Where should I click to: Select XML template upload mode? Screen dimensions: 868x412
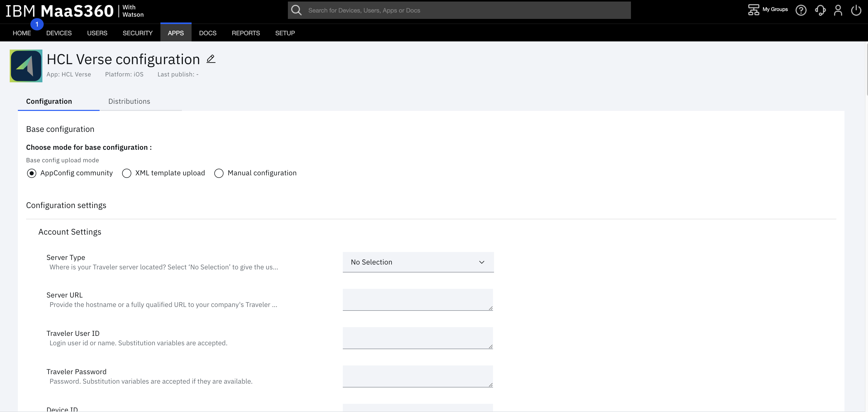click(x=127, y=173)
